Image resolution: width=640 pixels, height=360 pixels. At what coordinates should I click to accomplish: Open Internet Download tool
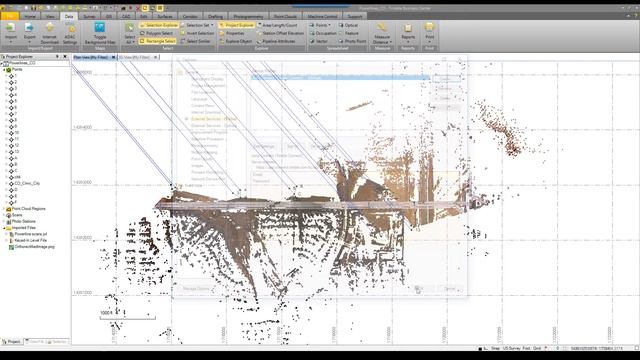coord(49,33)
